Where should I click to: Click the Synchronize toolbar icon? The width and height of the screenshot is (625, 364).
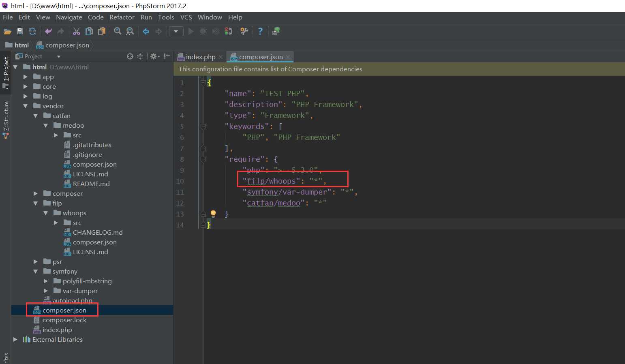32,31
